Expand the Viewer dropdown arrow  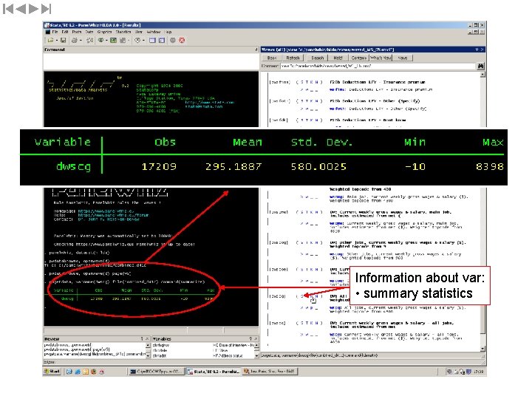tap(106, 41)
